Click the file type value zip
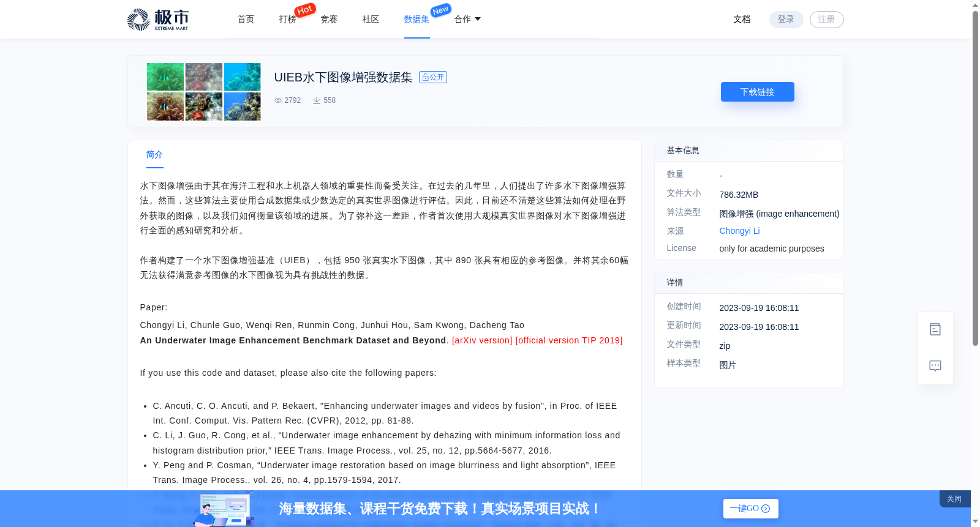980x527 pixels. [x=725, y=346]
